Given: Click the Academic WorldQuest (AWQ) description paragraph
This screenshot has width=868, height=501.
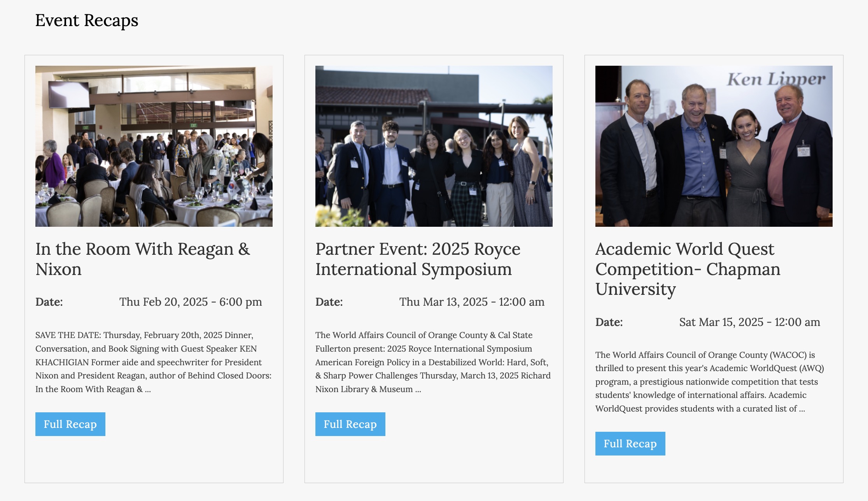Looking at the screenshot, I should [x=710, y=382].
